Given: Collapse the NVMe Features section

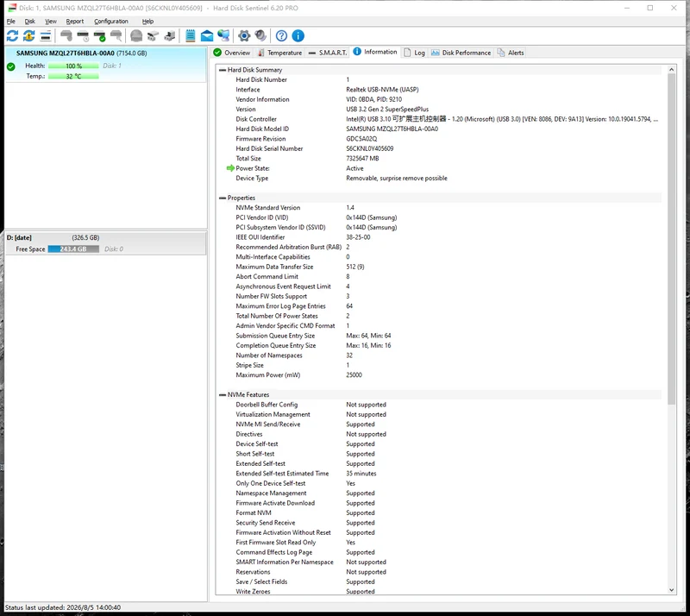Looking at the screenshot, I should pos(223,395).
